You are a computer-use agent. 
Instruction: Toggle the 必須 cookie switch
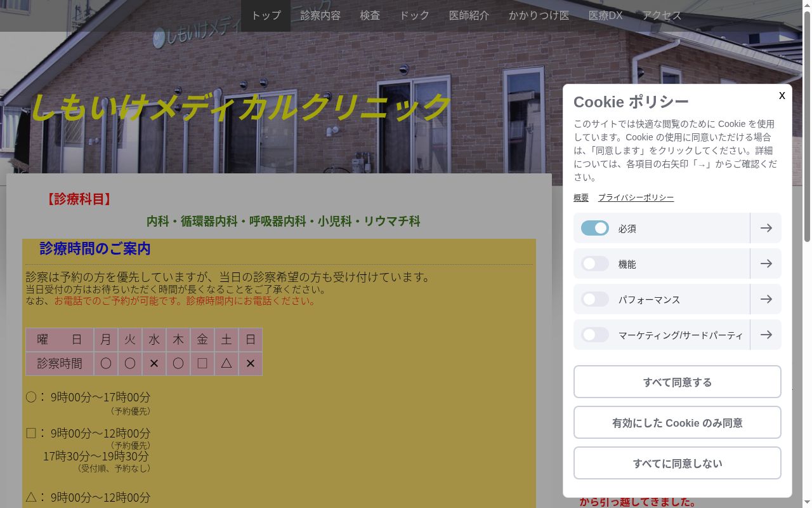coord(595,228)
